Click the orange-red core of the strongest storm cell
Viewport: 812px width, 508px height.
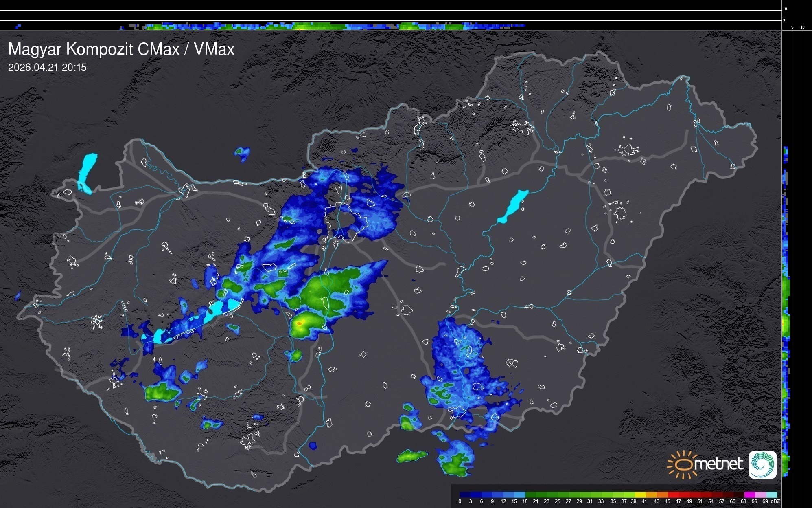(299, 323)
